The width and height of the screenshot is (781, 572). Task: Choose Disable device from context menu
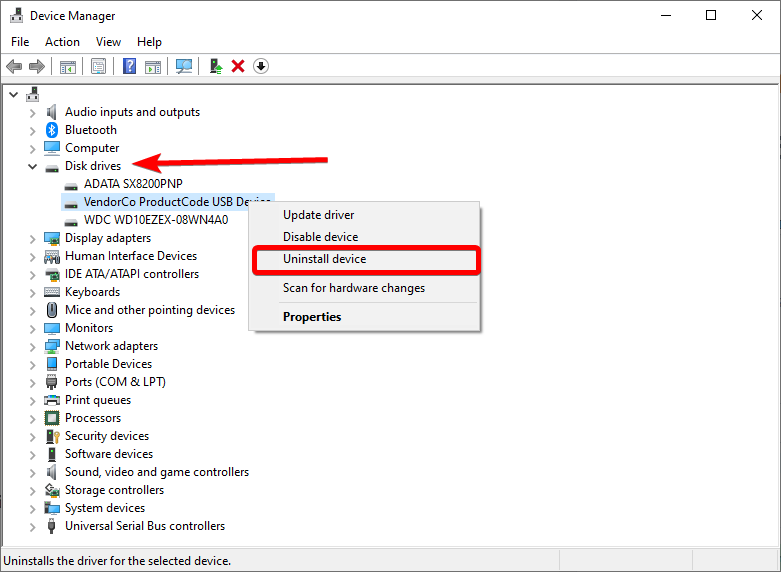click(365, 237)
